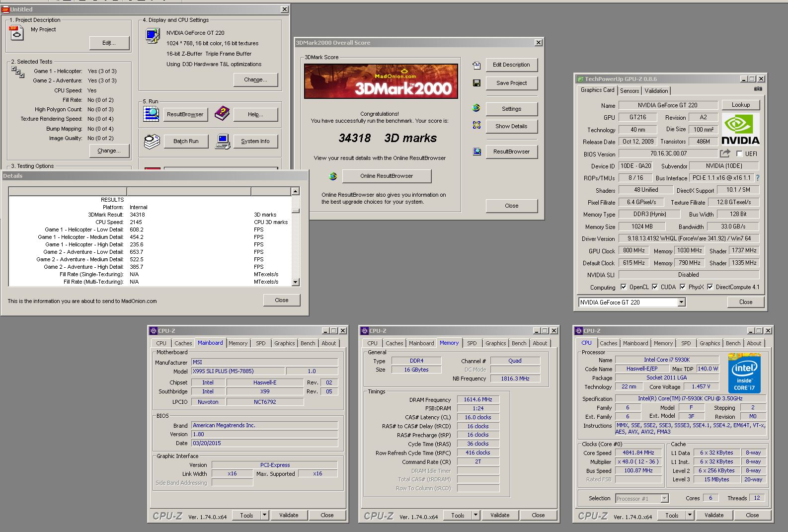The height and width of the screenshot is (532, 788).
Task: Click the Batch Run button
Action: point(186,141)
